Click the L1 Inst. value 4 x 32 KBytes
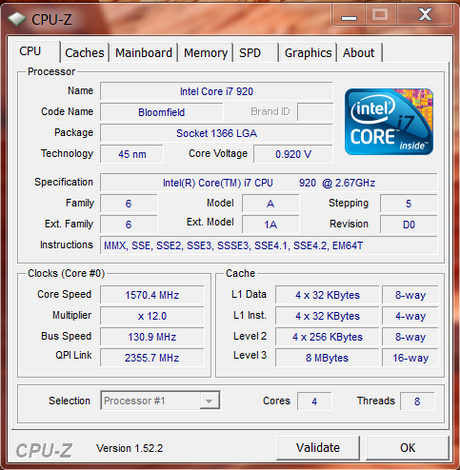 [x=327, y=316]
